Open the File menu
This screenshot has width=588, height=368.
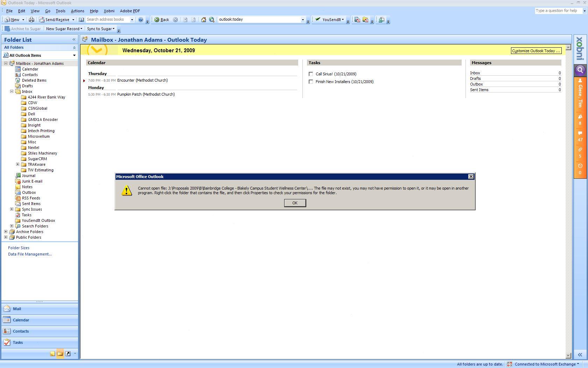click(9, 11)
